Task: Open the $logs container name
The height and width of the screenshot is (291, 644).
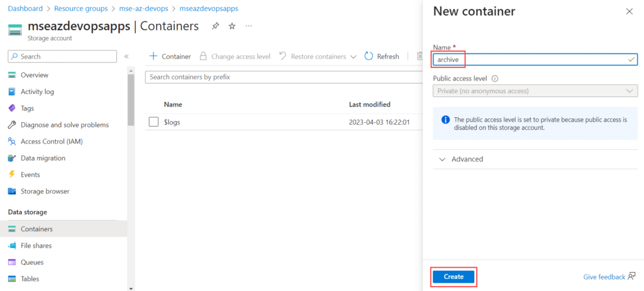Action: point(172,122)
